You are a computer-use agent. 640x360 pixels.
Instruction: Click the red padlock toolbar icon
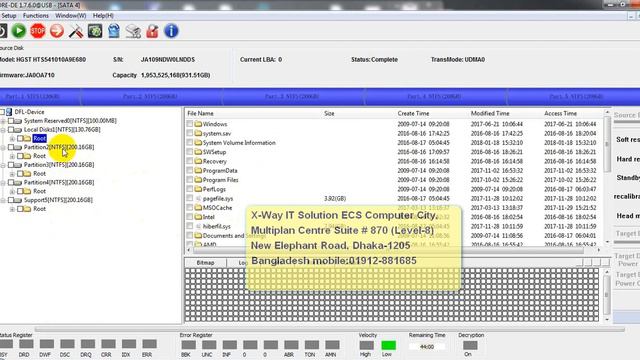pos(152,31)
